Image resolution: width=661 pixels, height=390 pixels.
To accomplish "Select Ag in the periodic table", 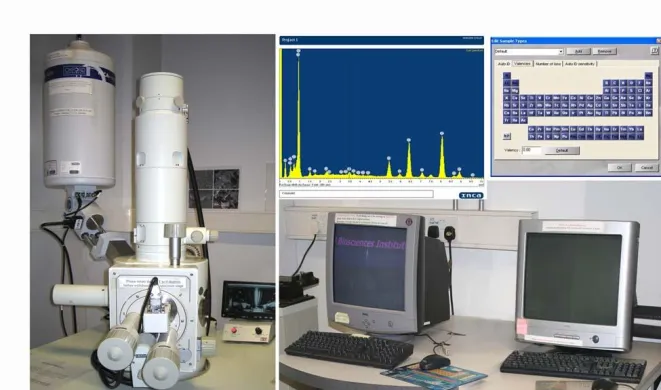I will [x=590, y=105].
